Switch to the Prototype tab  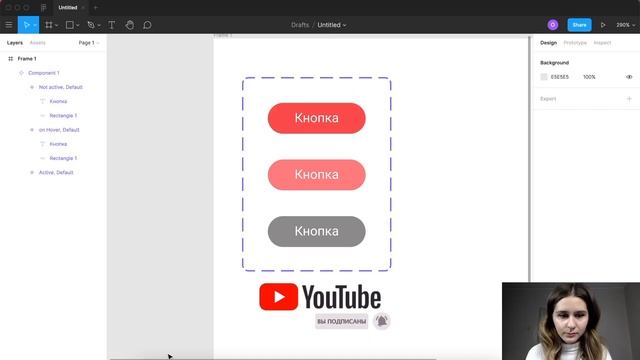[x=575, y=42]
